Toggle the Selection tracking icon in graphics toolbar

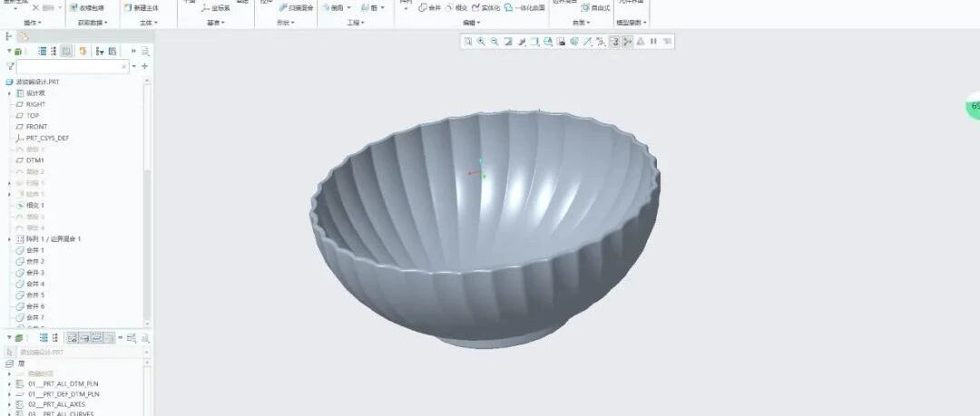627,41
